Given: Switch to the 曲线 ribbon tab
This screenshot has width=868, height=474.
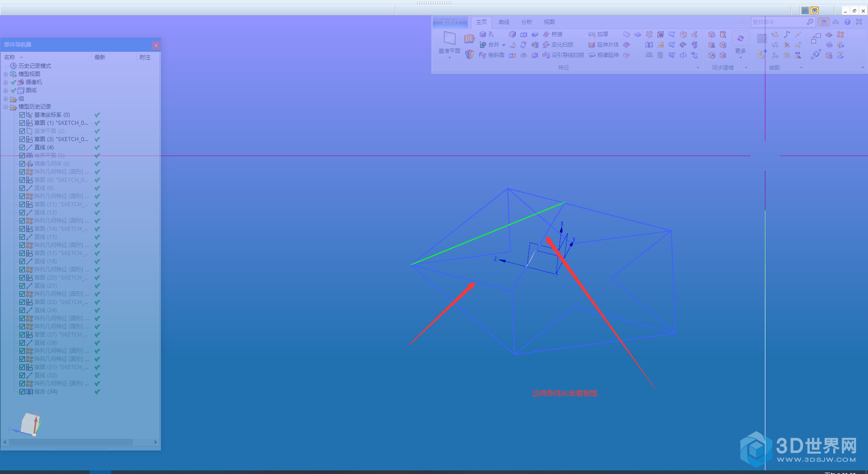Looking at the screenshot, I should click(504, 22).
